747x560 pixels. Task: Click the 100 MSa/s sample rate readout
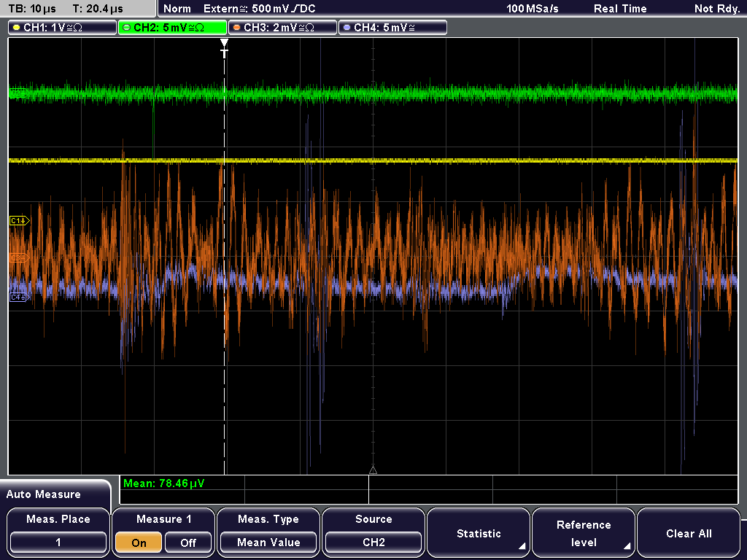532,9
